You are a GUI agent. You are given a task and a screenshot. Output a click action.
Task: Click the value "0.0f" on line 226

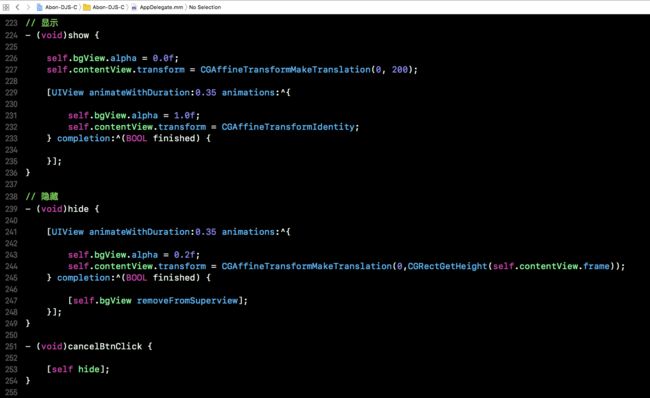pos(163,58)
